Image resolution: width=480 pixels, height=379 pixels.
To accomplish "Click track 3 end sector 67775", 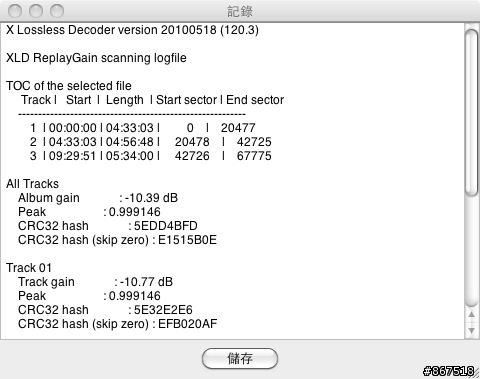I will 254,156.
